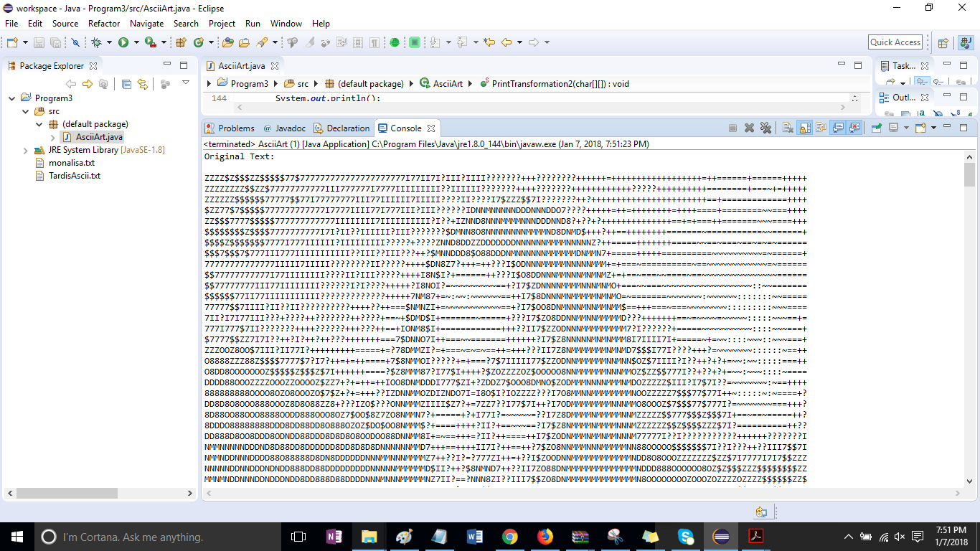
Task: Collapse the src folder node
Action: [24, 111]
